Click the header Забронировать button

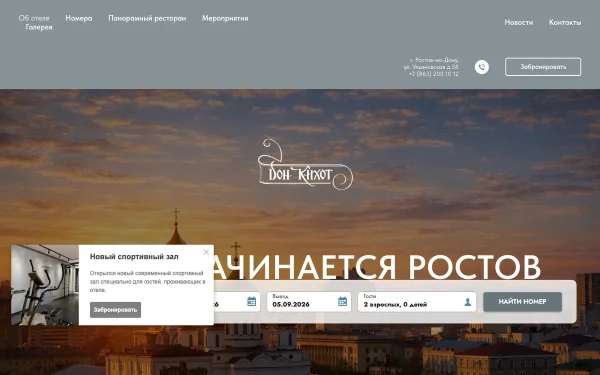(x=543, y=67)
